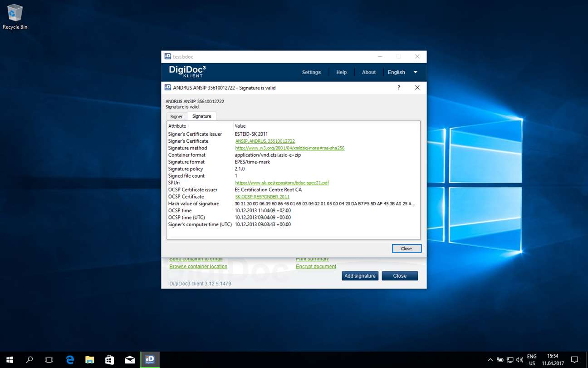The height and width of the screenshot is (368, 588).
Task: Switch to the Signer tab
Action: pos(176,117)
